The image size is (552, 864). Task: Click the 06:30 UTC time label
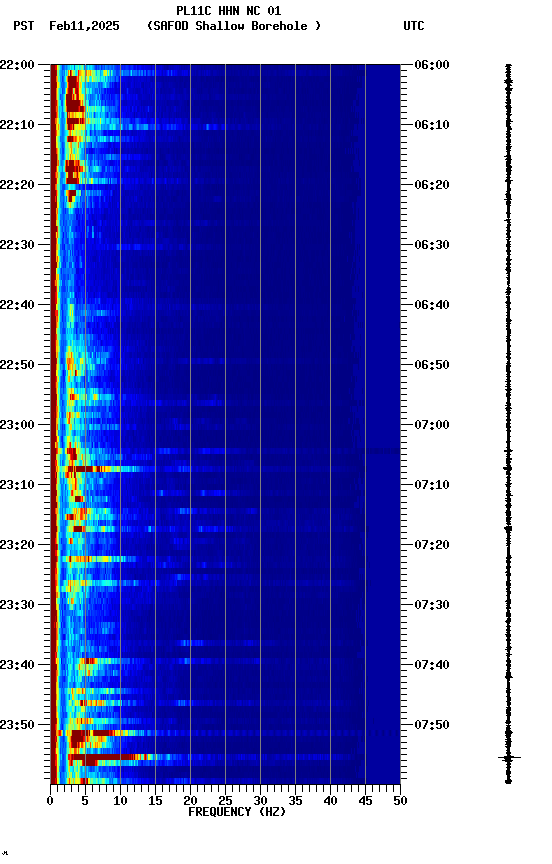(432, 245)
